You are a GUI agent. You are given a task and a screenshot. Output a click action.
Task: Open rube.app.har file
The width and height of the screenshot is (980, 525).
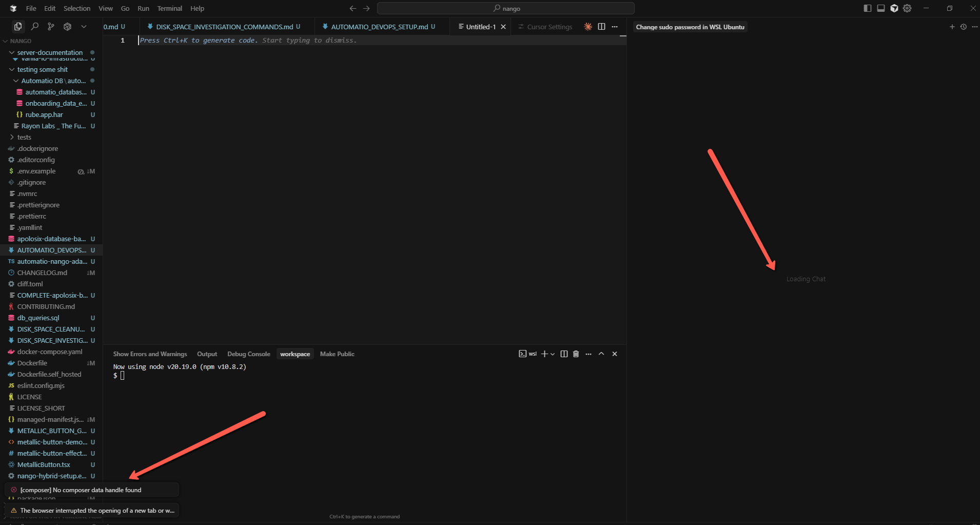(44, 114)
